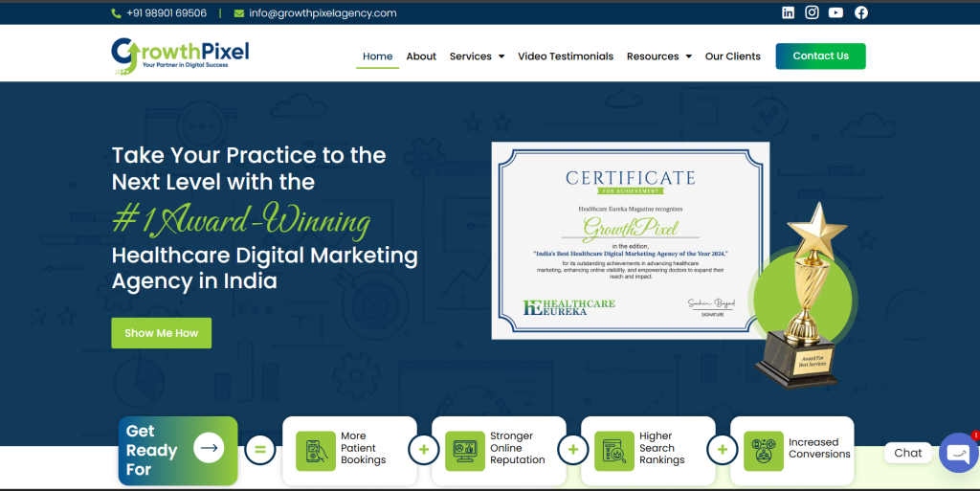Click the plus circle after Online Reputation
Screen dimensions: 980x491
(x=573, y=449)
